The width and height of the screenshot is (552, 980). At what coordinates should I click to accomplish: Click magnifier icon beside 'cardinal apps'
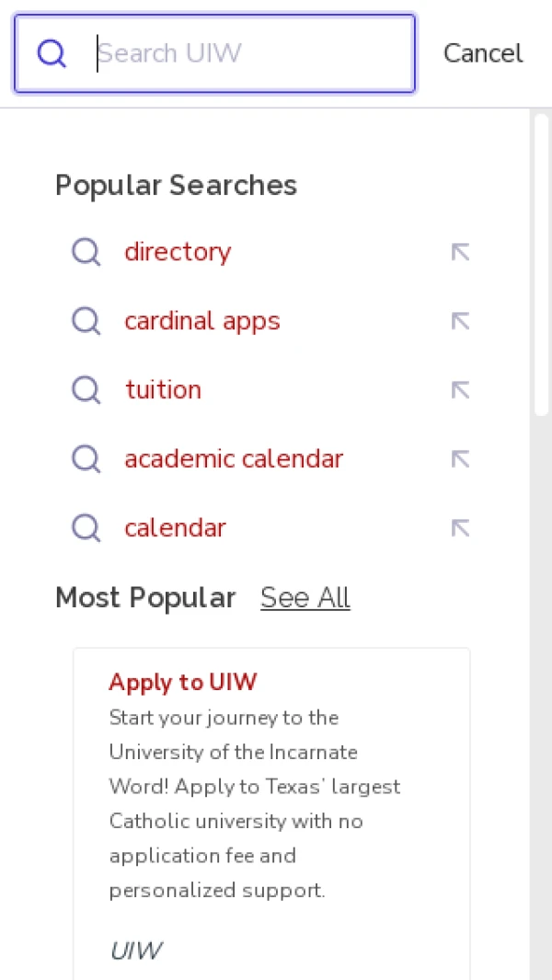pyautogui.click(x=86, y=320)
